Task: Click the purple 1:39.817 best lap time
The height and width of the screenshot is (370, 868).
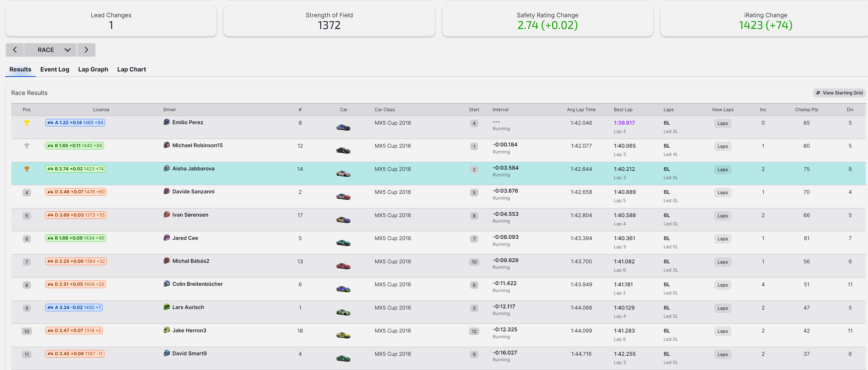Action: [x=624, y=123]
